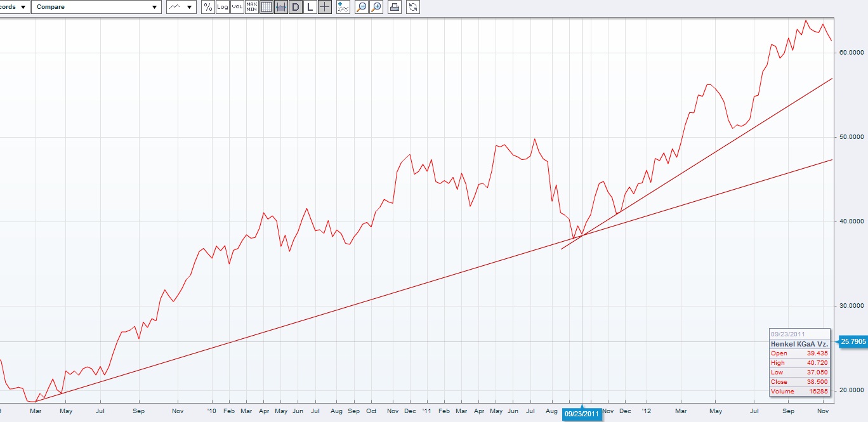Image resolution: width=868 pixels, height=422 pixels.
Task: Zoom in with the plus magnifier
Action: pos(376,7)
